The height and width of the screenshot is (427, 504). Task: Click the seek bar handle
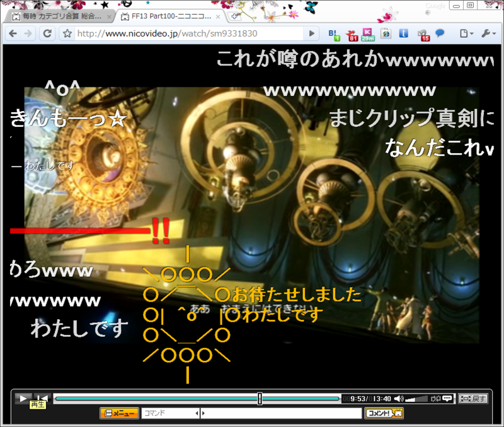click(260, 399)
